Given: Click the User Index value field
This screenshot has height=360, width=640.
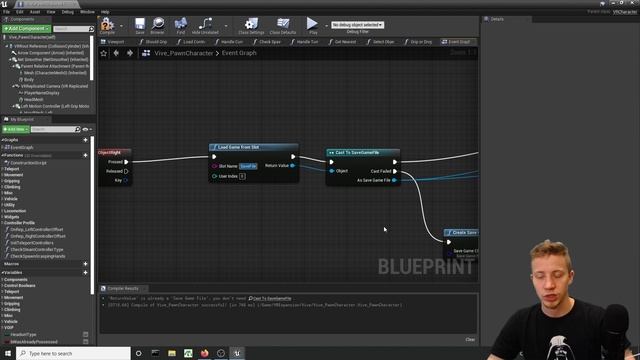Looking at the screenshot, I should tap(242, 176).
